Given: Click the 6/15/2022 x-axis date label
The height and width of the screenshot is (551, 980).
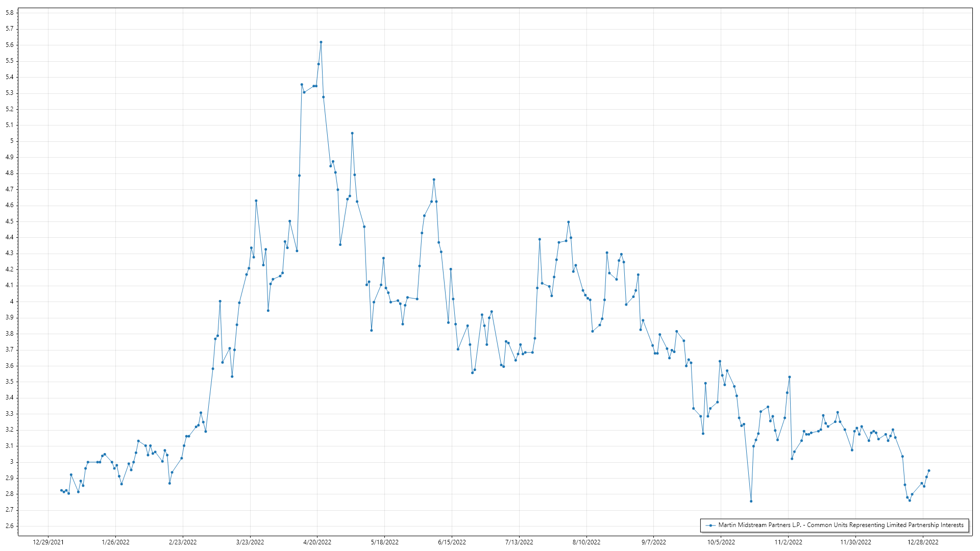Looking at the screenshot, I should point(452,542).
